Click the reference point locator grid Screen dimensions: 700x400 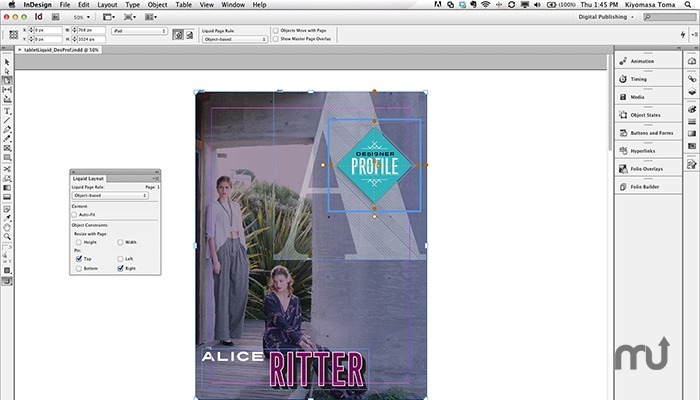coord(14,34)
